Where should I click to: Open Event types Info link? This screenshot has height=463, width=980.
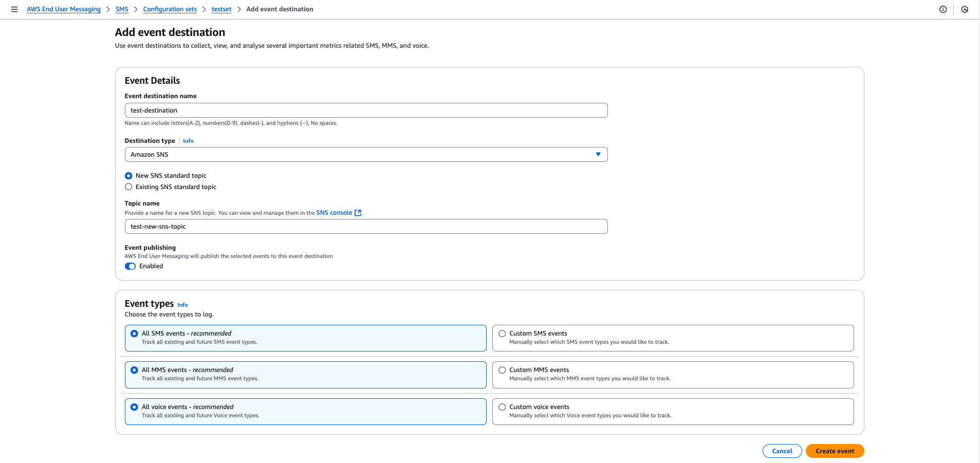tap(182, 305)
